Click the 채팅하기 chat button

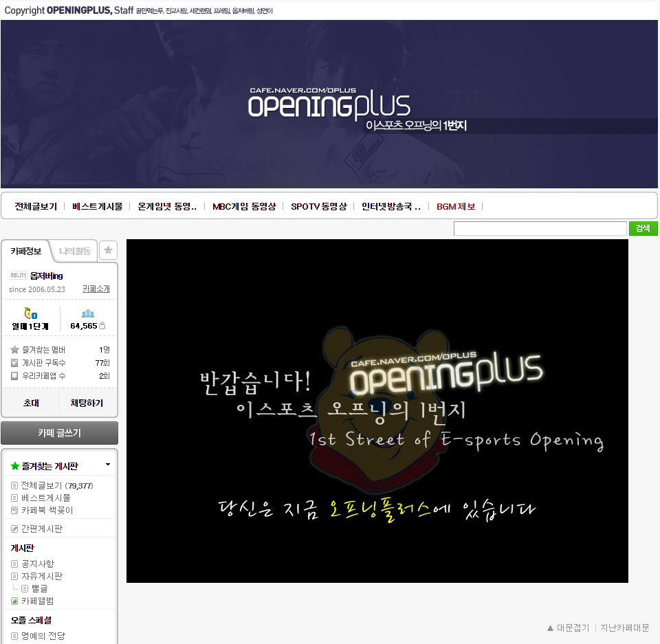pyautogui.click(x=87, y=403)
